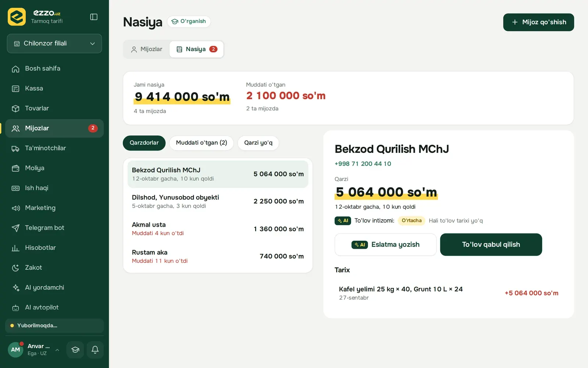Switch to the Mijozlar tab
This screenshot has height=368, width=588.
pos(147,49)
